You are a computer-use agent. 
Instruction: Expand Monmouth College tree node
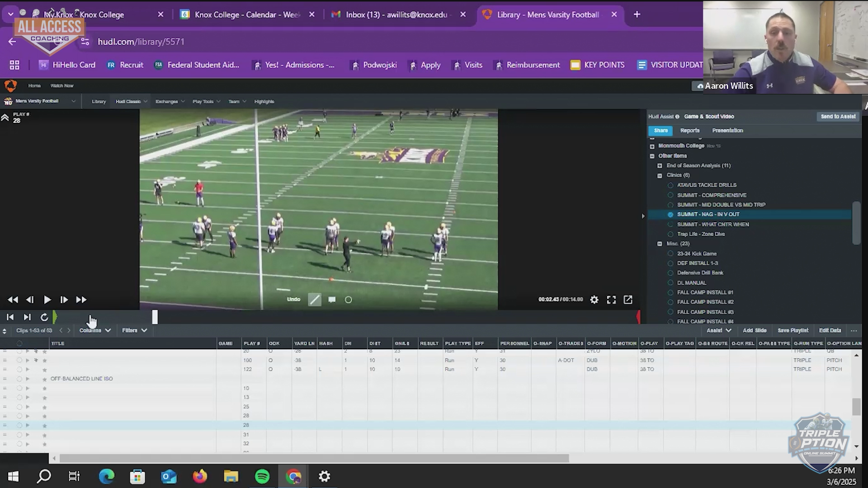(x=652, y=146)
